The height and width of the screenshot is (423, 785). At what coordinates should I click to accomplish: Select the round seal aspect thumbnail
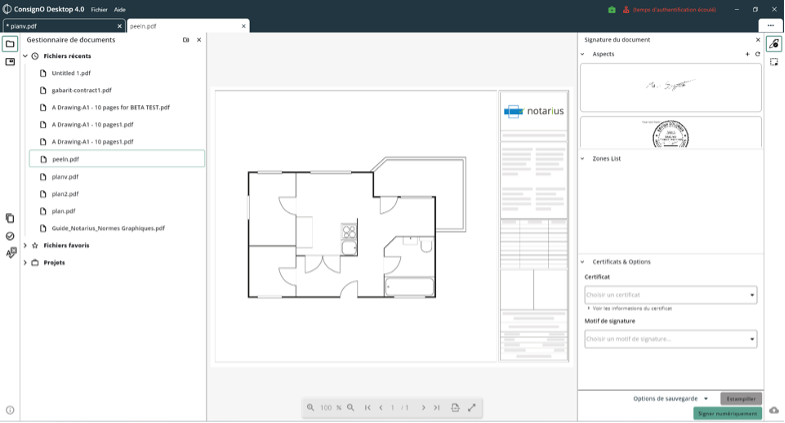coord(670,133)
